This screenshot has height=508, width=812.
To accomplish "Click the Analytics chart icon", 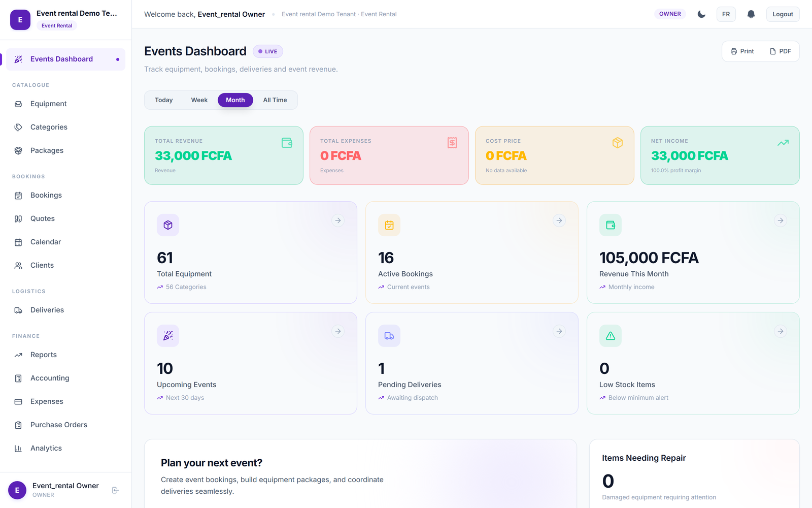I will (x=18, y=448).
